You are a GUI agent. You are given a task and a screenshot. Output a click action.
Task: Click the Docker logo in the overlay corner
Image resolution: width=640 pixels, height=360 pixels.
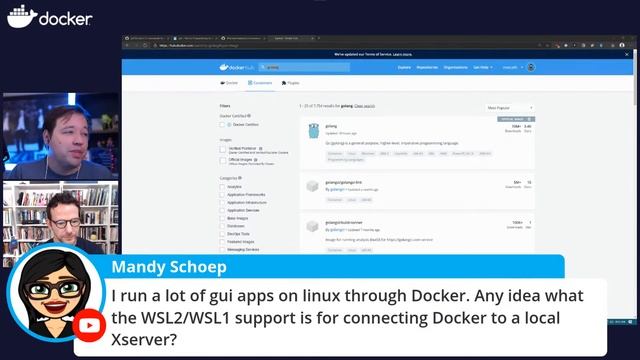coord(50,17)
